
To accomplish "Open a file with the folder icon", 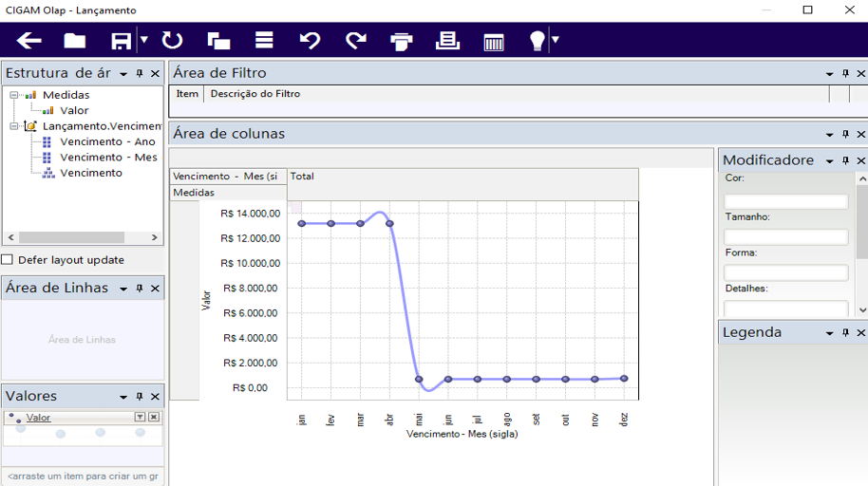I will pos(74,41).
